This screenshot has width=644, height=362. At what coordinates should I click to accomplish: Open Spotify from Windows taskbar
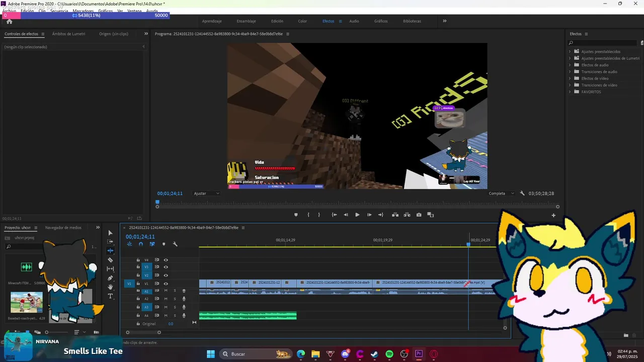coord(389,354)
